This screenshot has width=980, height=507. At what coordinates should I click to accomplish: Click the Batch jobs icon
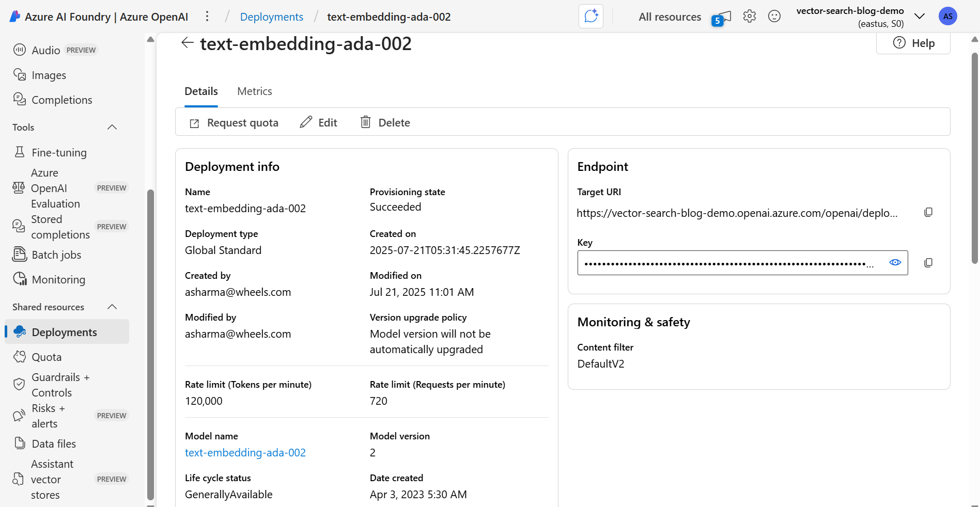point(20,254)
